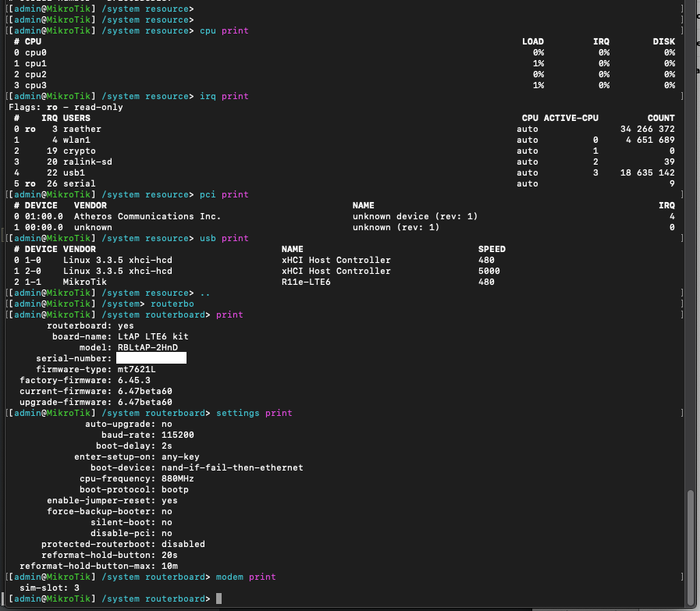This screenshot has height=611, width=700.
Task: Click the cpu-frequency value "880MHz"
Action: pos(178,479)
